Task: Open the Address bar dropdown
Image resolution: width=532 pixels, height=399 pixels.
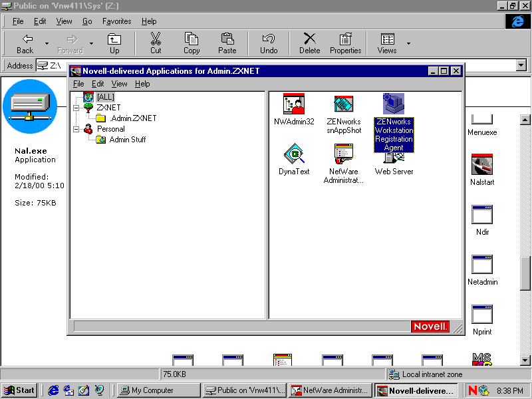Action: 521,65
